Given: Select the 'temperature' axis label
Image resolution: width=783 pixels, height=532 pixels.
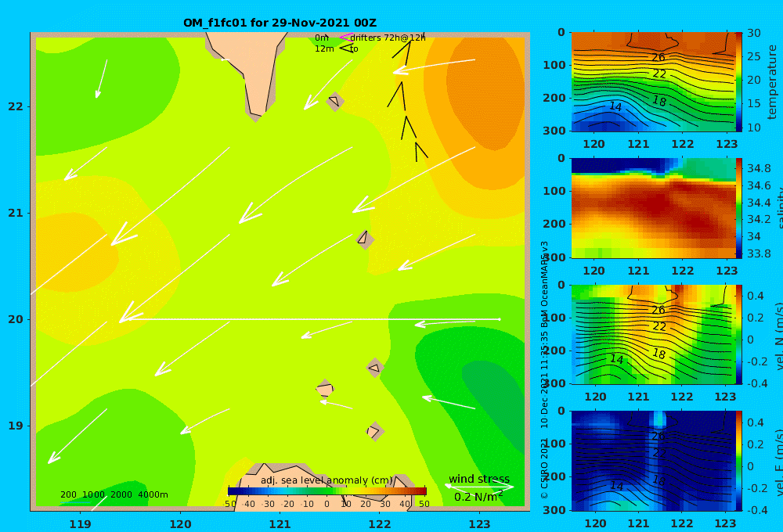Looking at the screenshot, I should click(x=772, y=82).
